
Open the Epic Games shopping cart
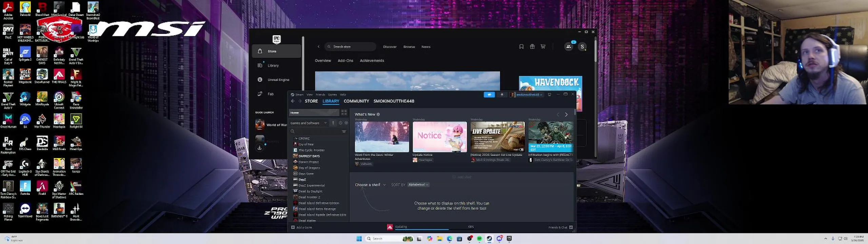coord(543,47)
